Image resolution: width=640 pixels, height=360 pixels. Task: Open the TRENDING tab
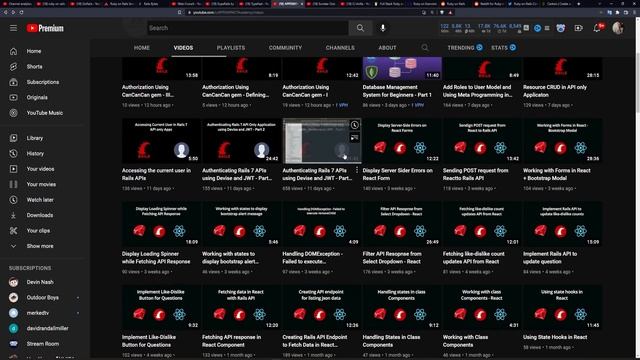pyautogui.click(x=465, y=48)
